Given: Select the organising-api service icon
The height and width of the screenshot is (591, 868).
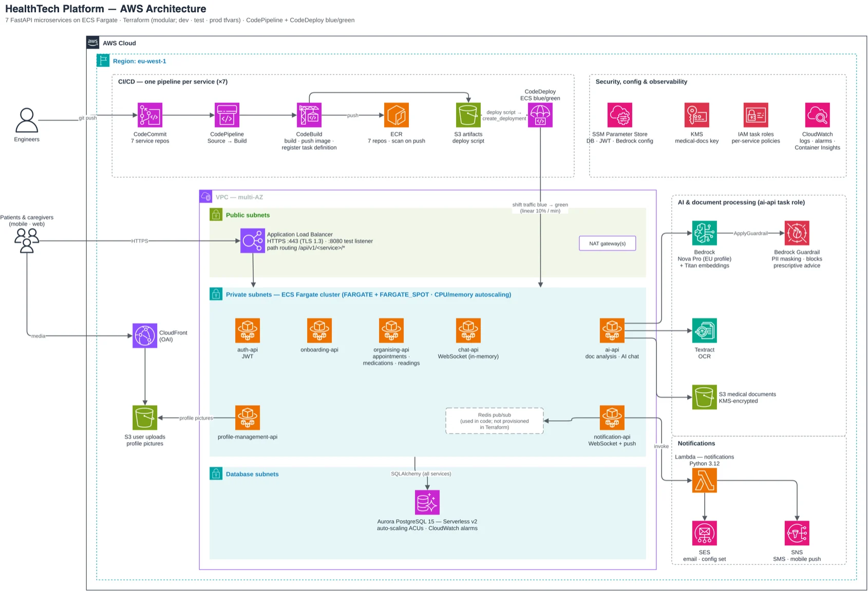Looking at the screenshot, I should [x=391, y=331].
